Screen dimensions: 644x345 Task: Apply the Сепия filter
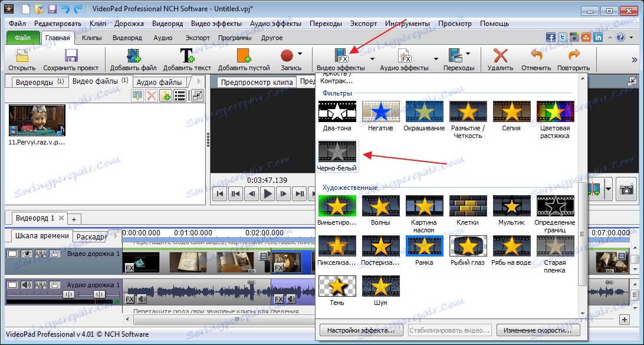[x=511, y=116]
